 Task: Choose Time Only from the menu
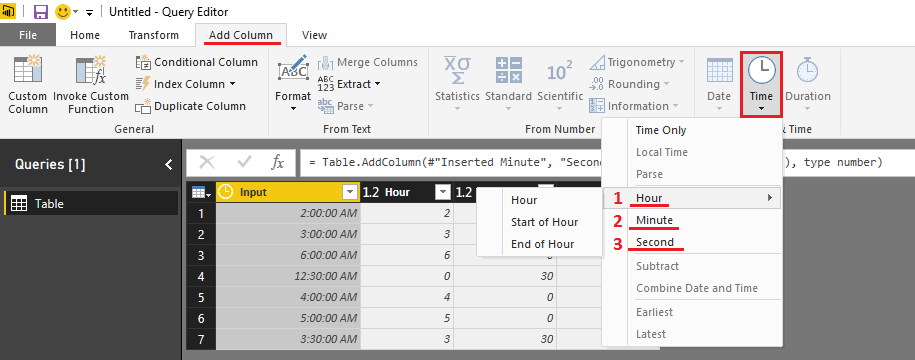[661, 130]
